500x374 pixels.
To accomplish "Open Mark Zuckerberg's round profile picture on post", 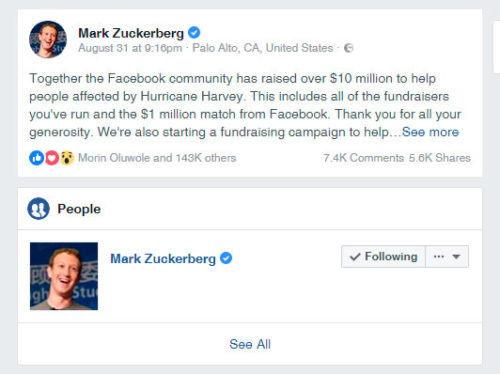I will (48, 39).
